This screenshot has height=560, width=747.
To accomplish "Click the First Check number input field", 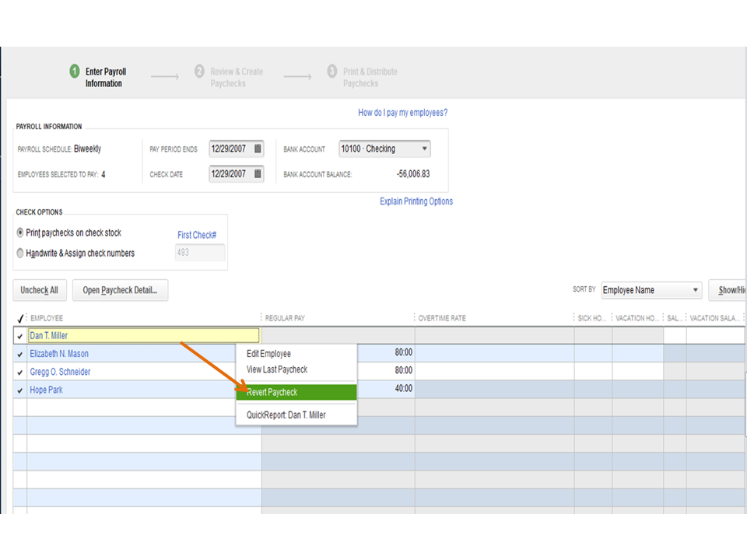I will pos(200,253).
